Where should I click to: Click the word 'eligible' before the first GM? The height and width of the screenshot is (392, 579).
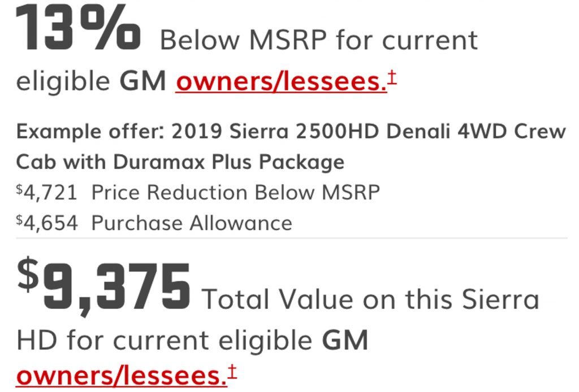click(63, 81)
